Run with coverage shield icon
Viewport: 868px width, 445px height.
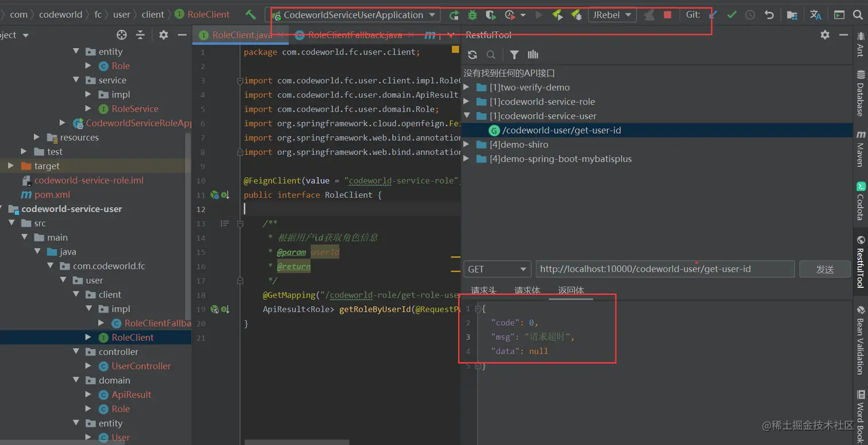[490, 15]
